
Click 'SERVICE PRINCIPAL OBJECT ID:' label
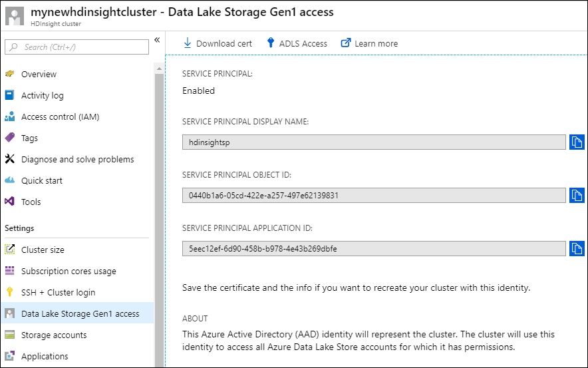[x=237, y=175]
